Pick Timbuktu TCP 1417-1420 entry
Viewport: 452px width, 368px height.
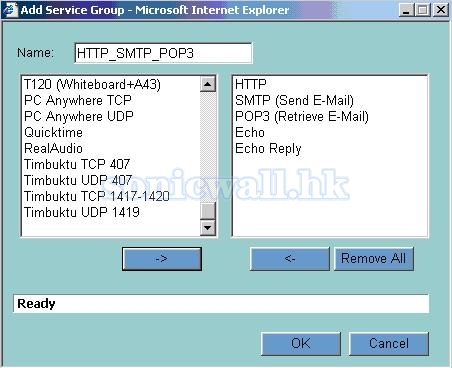point(97,196)
